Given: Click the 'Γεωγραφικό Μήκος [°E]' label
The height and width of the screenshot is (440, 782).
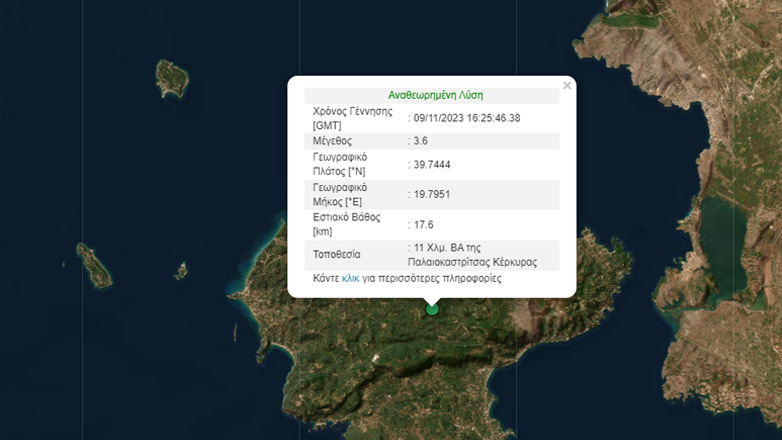Looking at the screenshot, I should point(340,195).
